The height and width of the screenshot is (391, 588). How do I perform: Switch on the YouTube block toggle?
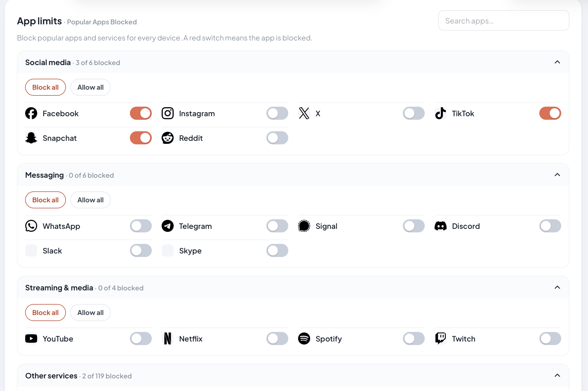141,339
